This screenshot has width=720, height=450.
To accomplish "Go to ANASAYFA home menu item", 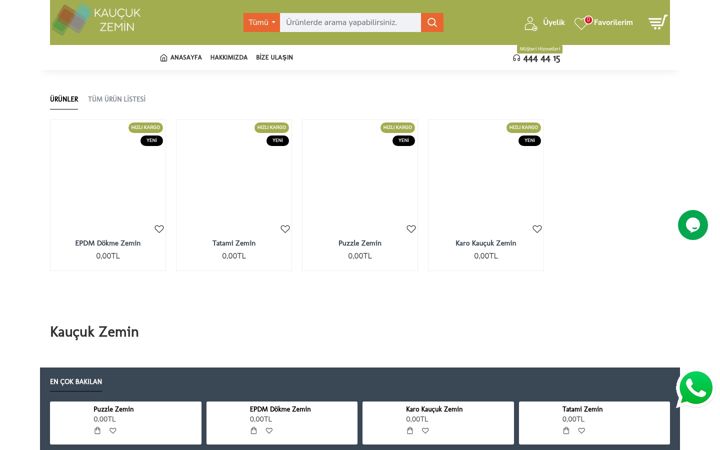I will 186,57.
